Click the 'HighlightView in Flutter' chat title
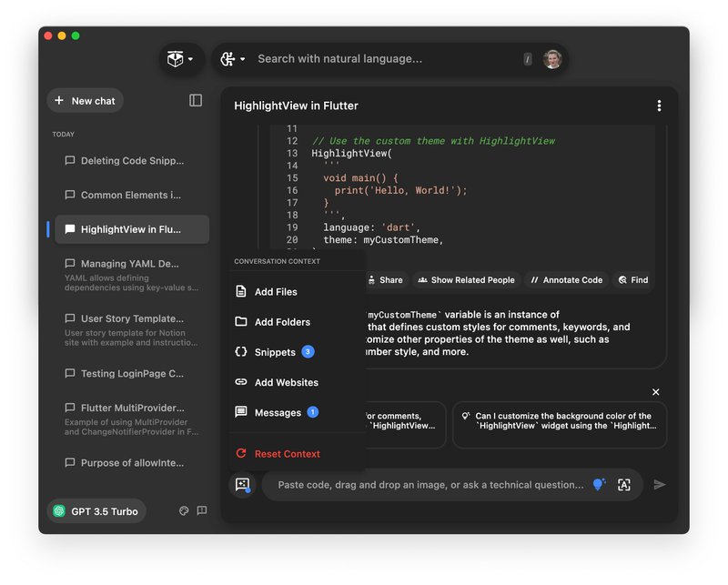 click(x=296, y=106)
